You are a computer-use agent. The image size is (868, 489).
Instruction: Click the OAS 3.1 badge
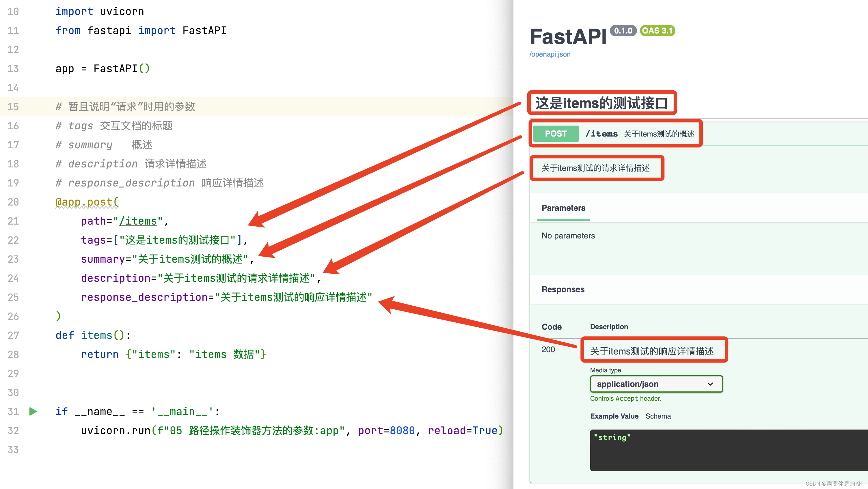pyautogui.click(x=657, y=31)
